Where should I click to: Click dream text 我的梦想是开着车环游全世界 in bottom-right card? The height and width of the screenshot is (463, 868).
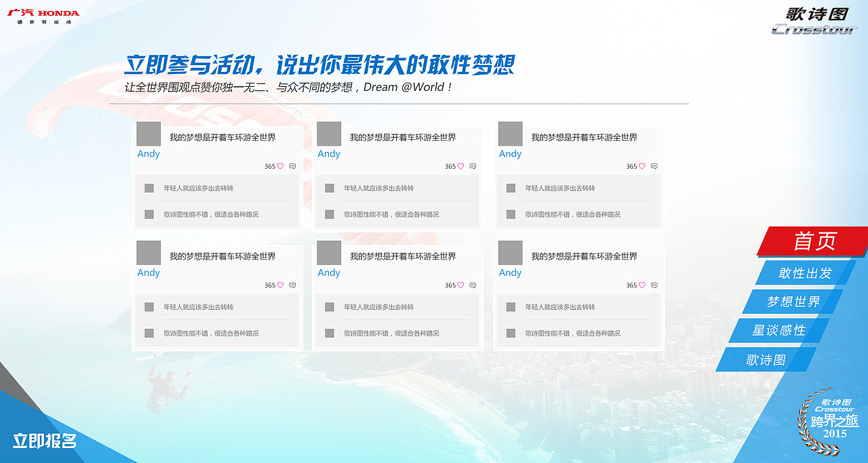point(584,257)
